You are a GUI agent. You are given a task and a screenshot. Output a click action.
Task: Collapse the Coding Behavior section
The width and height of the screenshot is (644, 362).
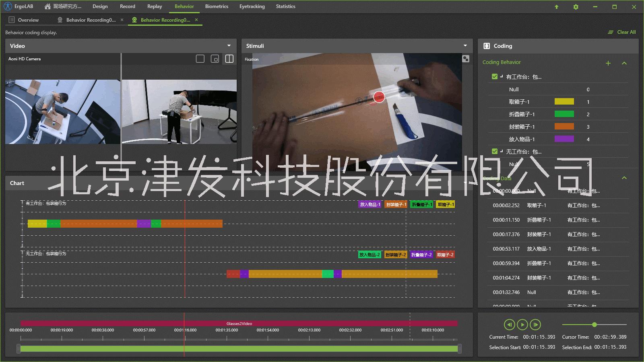pyautogui.click(x=624, y=63)
